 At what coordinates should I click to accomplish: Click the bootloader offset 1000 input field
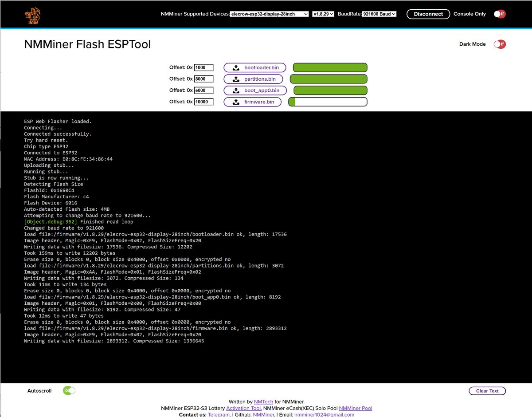203,67
